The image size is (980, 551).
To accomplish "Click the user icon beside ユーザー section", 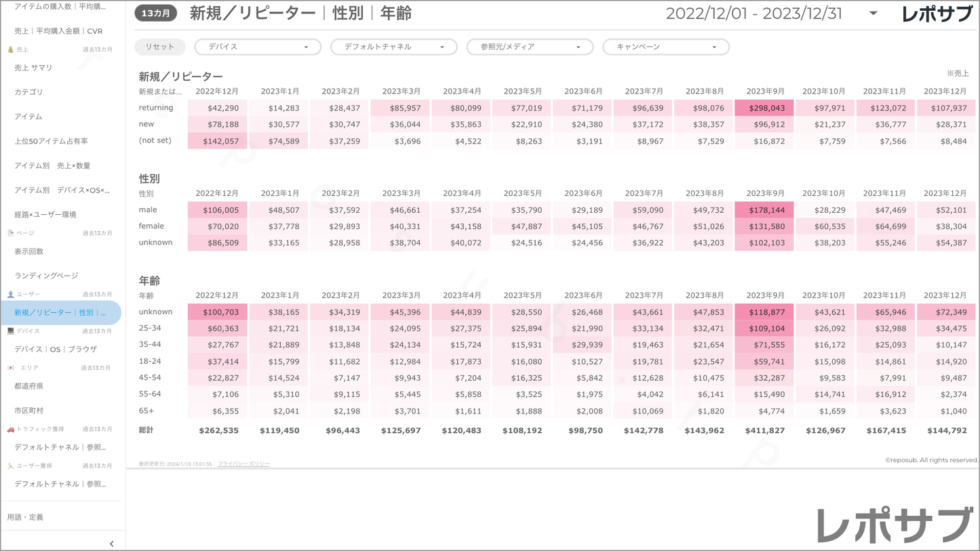I will click(x=10, y=295).
